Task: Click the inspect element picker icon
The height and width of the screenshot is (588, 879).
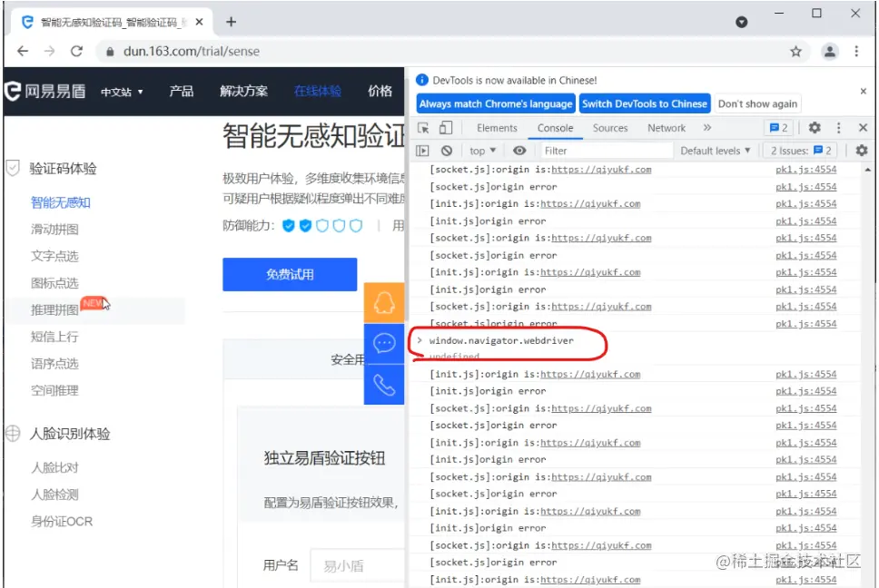Action: pos(423,128)
